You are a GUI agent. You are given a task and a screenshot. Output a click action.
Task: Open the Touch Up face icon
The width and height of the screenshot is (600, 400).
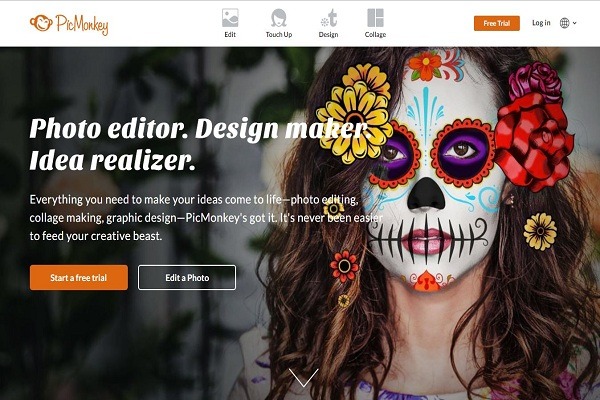[x=279, y=18]
